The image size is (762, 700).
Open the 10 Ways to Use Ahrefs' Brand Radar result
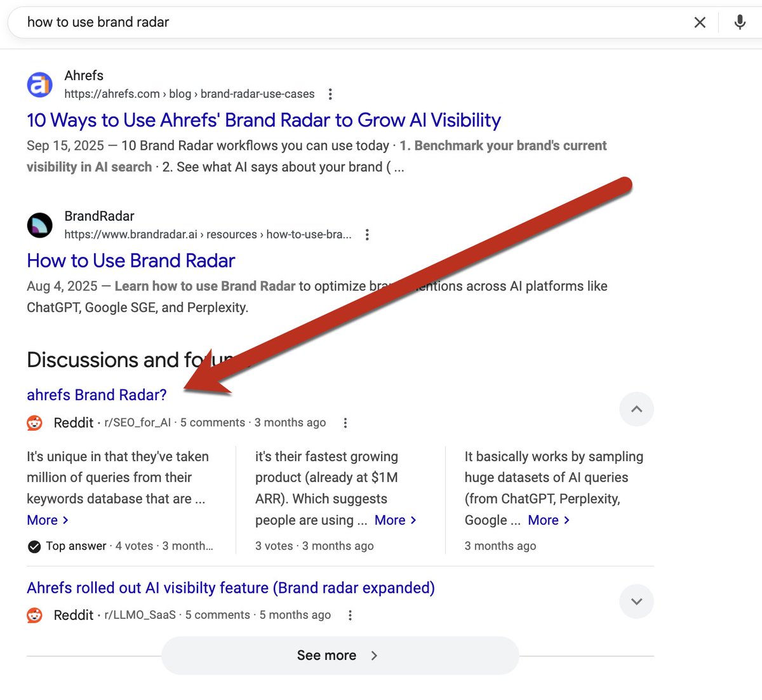coord(264,120)
